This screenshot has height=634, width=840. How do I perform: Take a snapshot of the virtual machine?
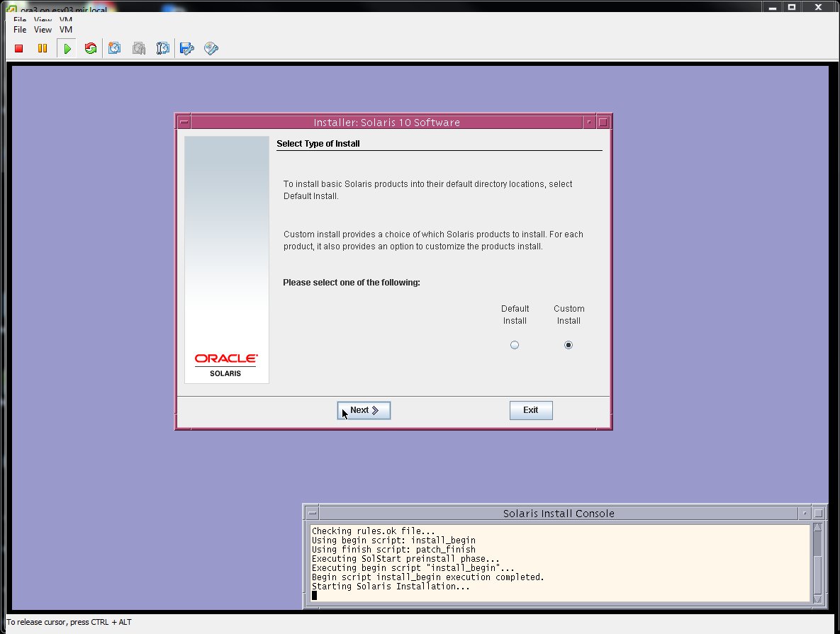[x=115, y=49]
